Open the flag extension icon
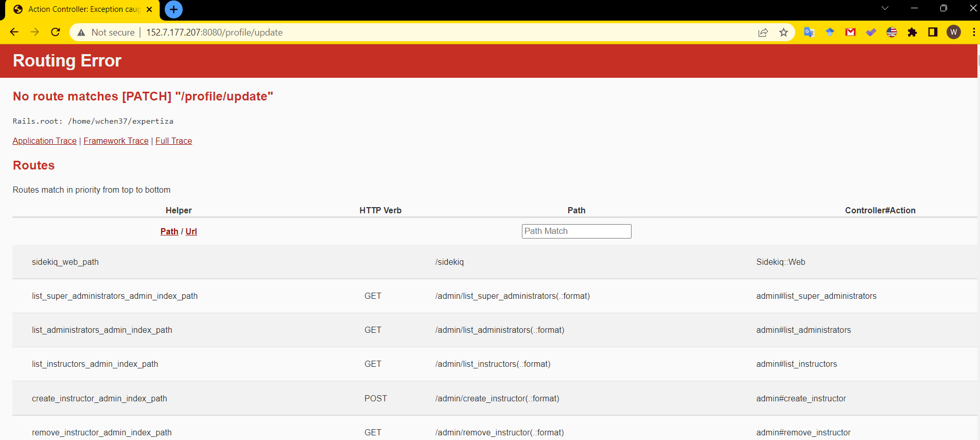Screen dimensions: 980x440 [891, 32]
